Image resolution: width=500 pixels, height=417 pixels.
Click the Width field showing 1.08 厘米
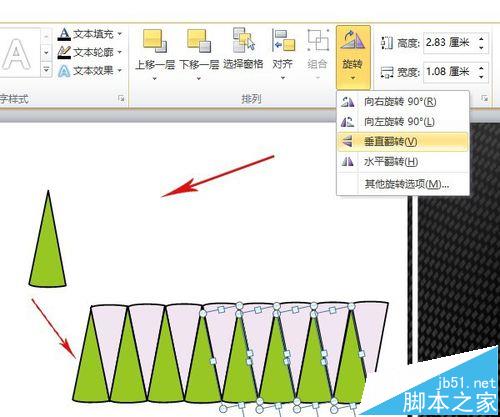click(x=449, y=71)
